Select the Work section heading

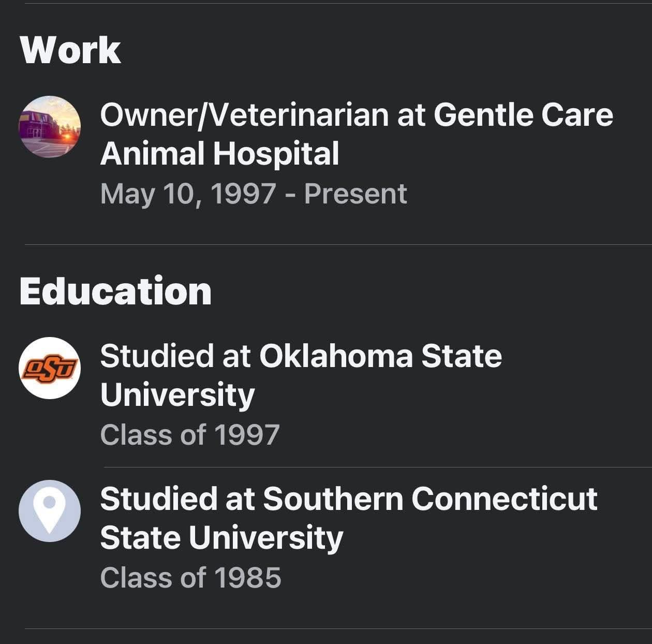70,50
